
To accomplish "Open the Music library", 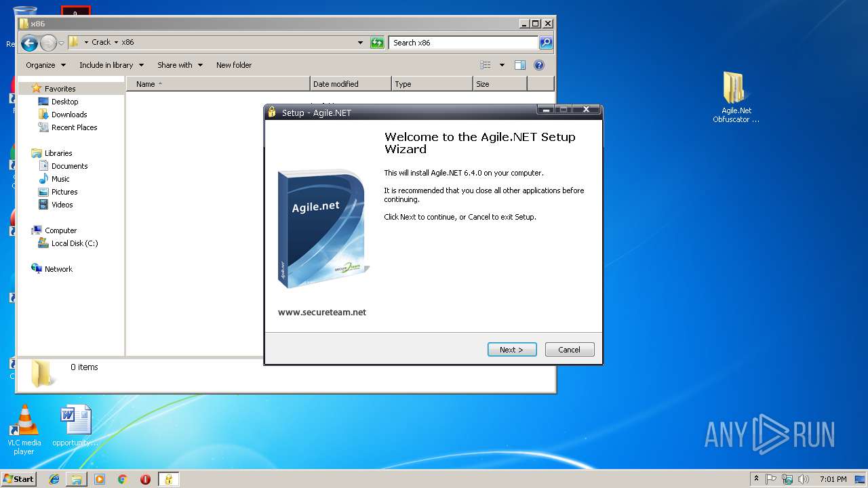I will click(60, 179).
